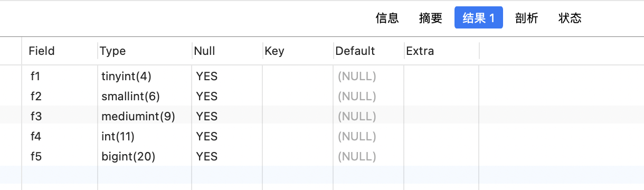
Task: Select the Key column header
Action: [298, 51]
